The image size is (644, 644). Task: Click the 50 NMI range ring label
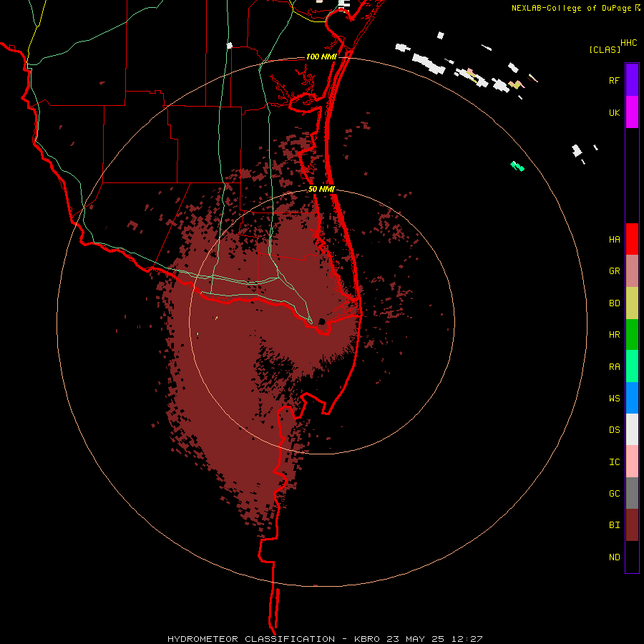point(321,189)
